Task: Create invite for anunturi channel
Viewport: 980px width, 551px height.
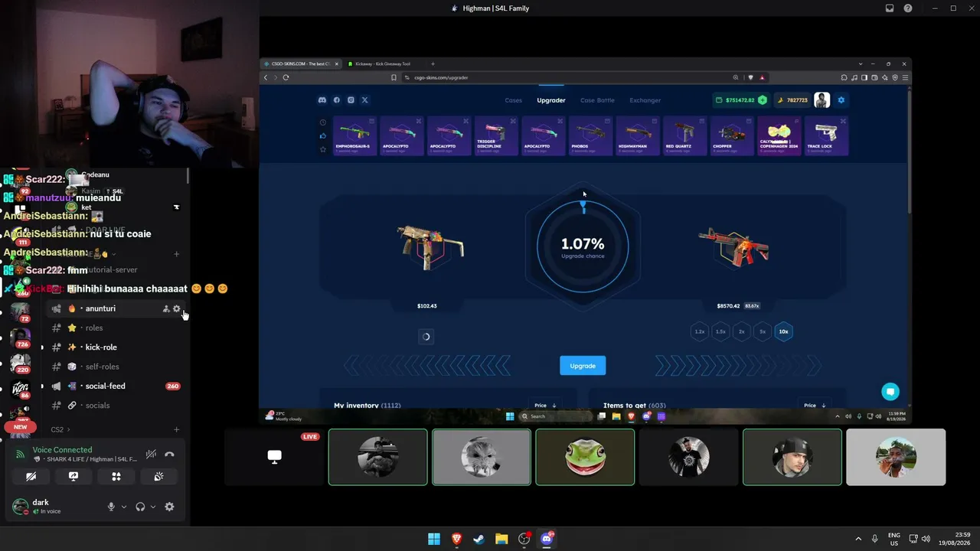Action: (165, 308)
